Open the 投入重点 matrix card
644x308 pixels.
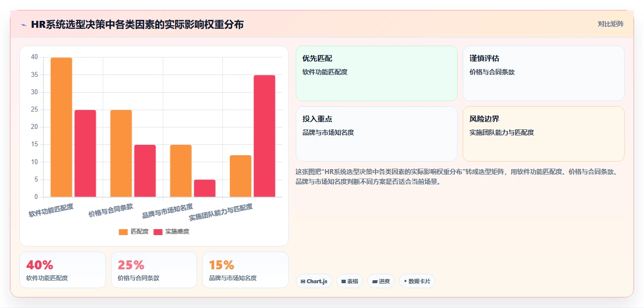click(376, 134)
